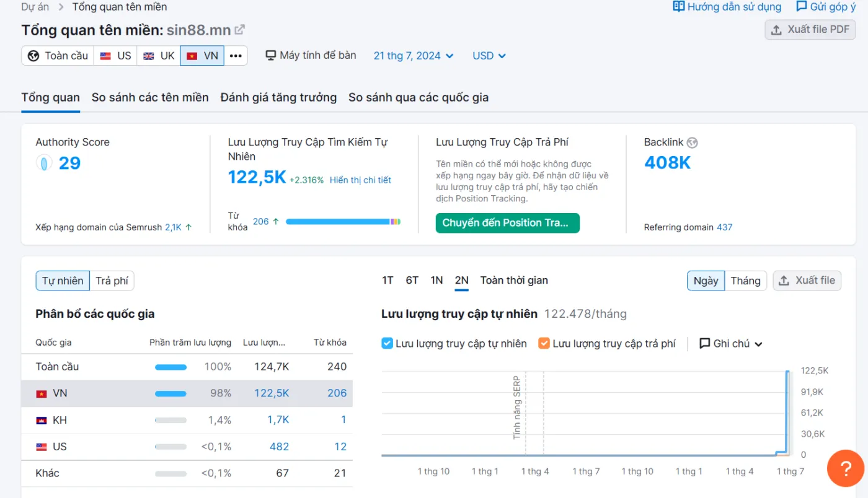Switch country distribution to Trả phí
The height and width of the screenshot is (498, 868).
[112, 281]
